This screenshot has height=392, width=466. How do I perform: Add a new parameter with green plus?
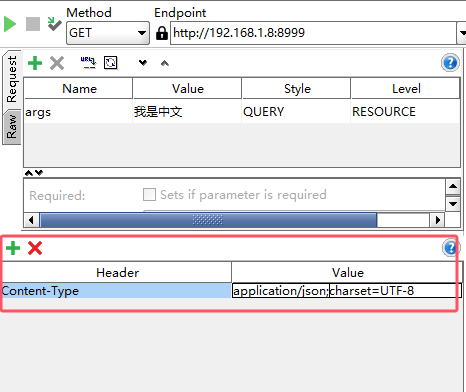point(35,63)
